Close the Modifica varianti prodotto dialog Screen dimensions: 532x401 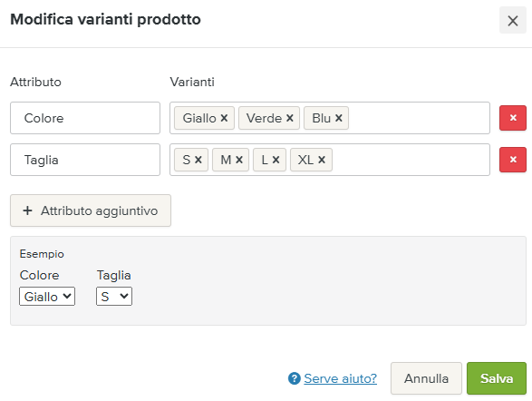pos(513,21)
